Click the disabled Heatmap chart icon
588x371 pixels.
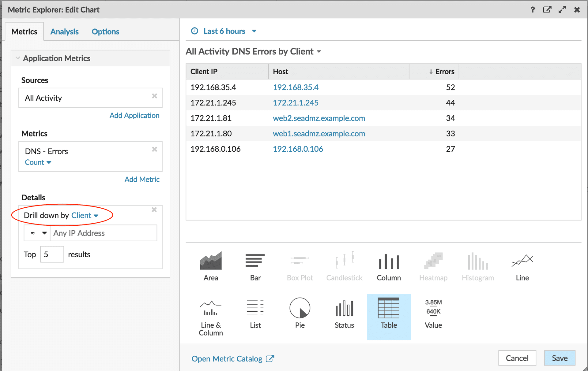(433, 260)
